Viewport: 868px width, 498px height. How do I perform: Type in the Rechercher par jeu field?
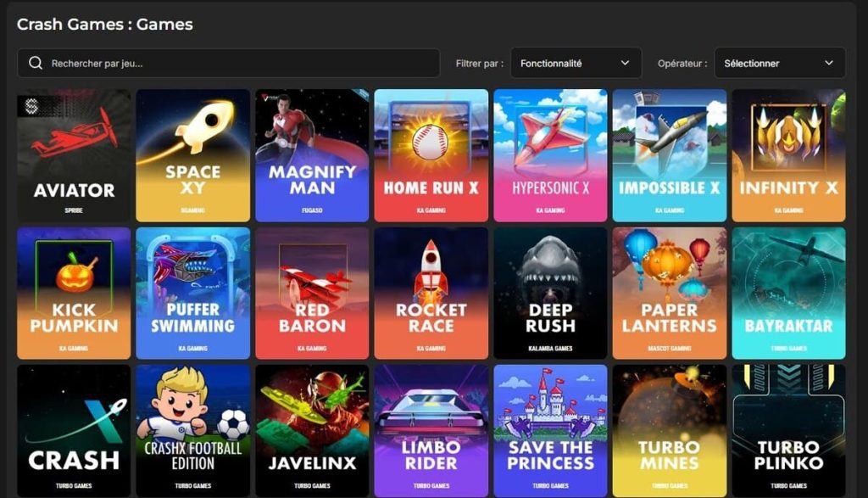pyautogui.click(x=229, y=63)
